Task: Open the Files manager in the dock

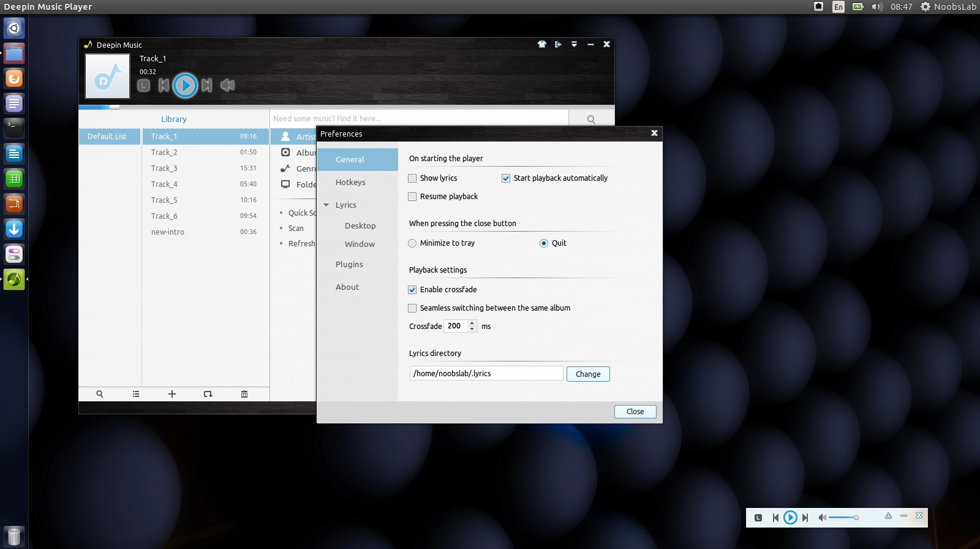Action: [x=14, y=53]
